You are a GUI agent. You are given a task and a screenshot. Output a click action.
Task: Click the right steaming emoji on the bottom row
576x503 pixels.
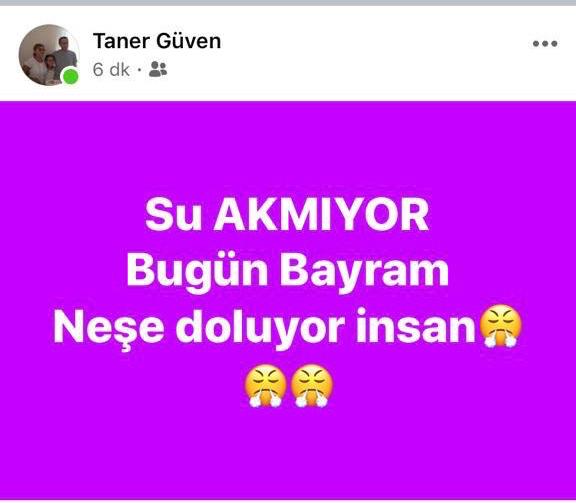point(312,385)
